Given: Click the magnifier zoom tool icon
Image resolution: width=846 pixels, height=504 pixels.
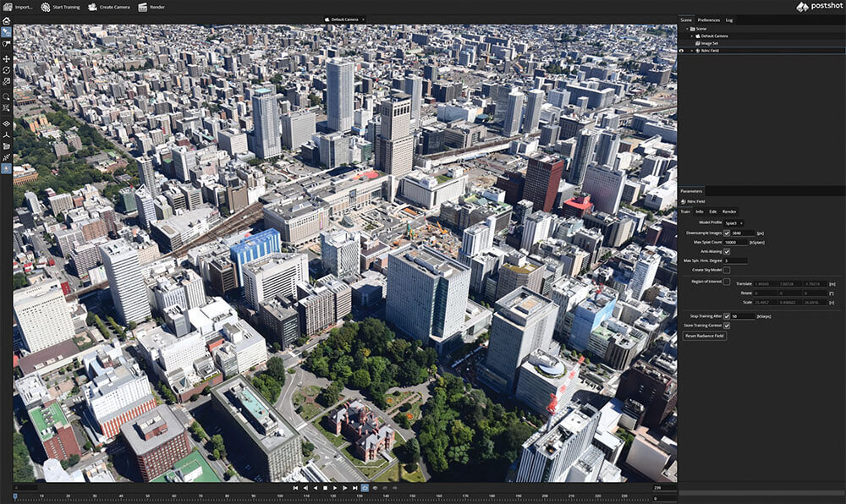Looking at the screenshot, I should 7,96.
